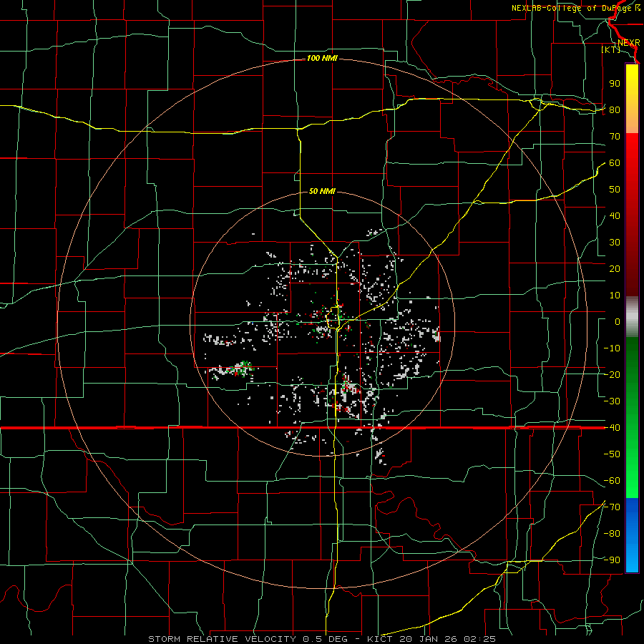Click the -30 value on velocity scale

(x=612, y=401)
